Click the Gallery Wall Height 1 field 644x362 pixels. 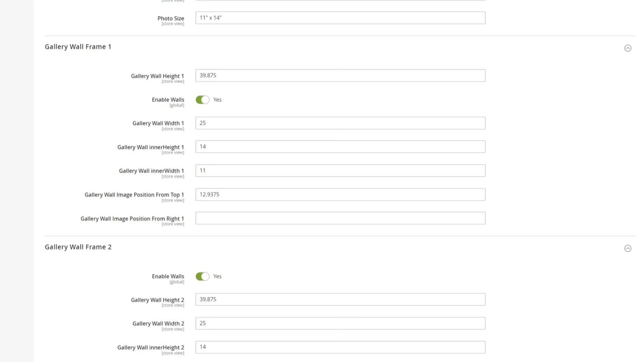tap(340, 76)
